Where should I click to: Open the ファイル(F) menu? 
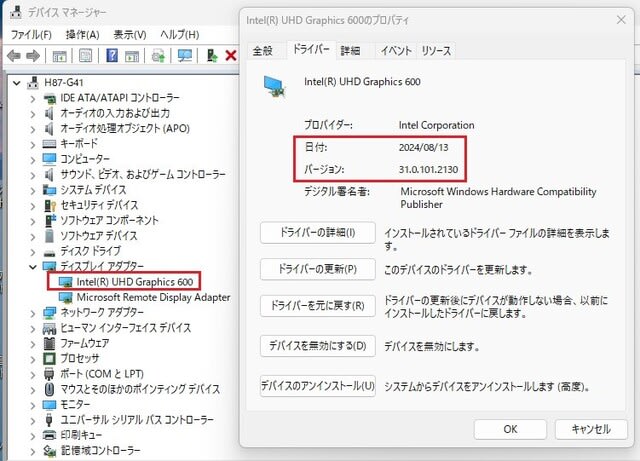pyautogui.click(x=31, y=35)
